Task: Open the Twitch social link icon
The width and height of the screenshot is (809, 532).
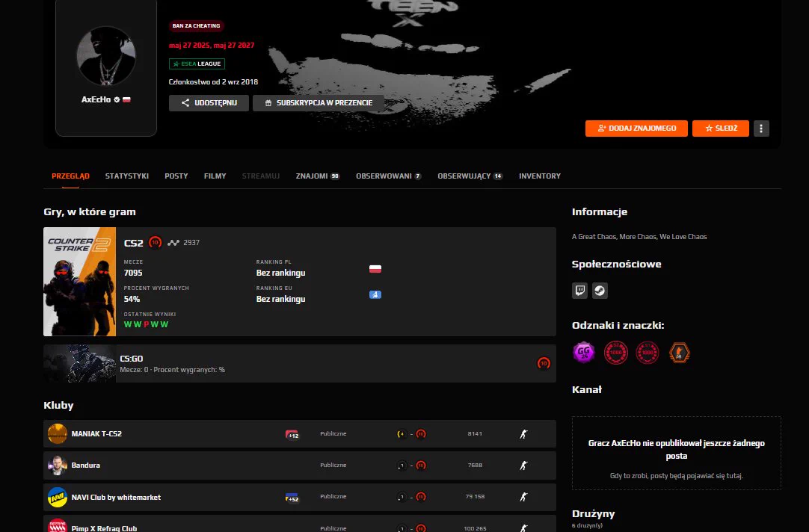Action: click(580, 290)
